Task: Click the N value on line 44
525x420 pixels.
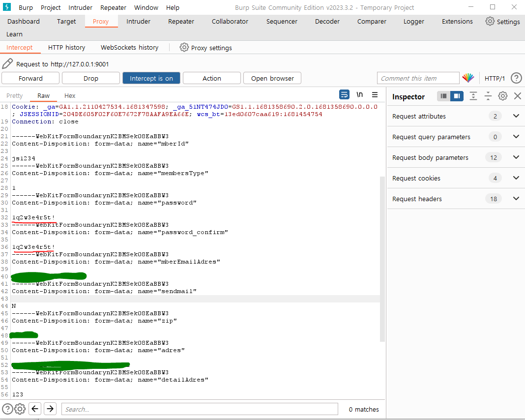Action: (x=14, y=306)
